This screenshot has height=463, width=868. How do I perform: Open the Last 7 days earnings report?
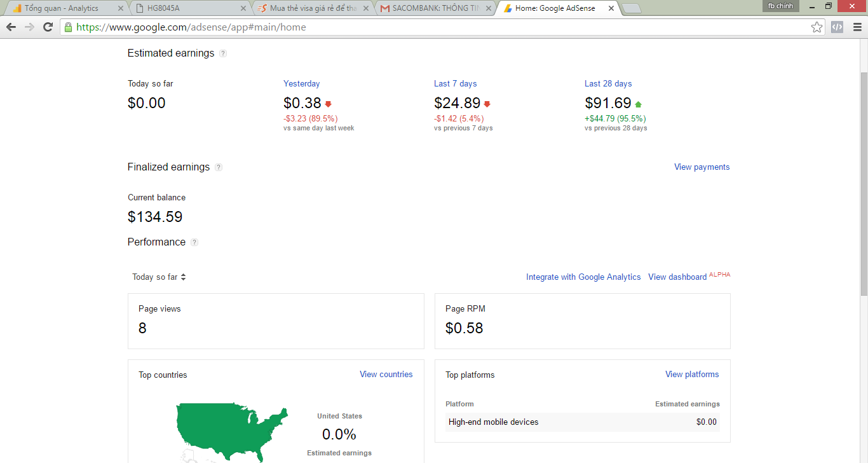[455, 84]
